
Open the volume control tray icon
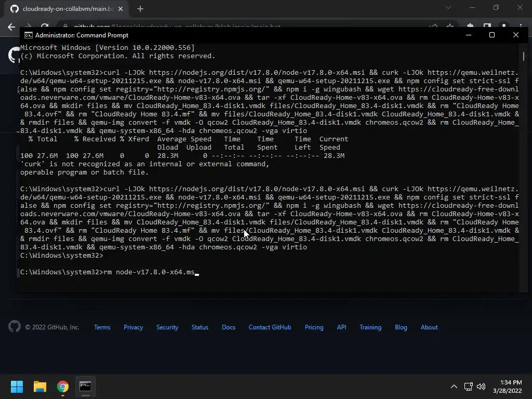[481, 387]
